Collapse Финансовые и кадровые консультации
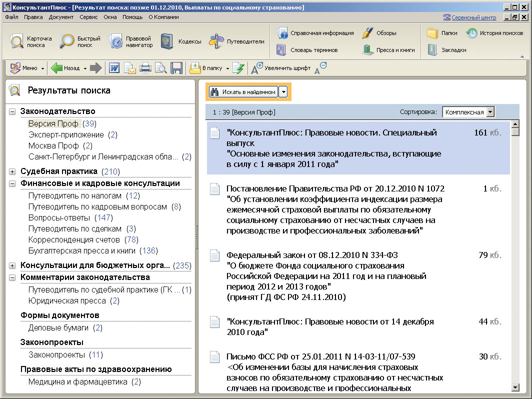The width and height of the screenshot is (532, 399). 12,183
